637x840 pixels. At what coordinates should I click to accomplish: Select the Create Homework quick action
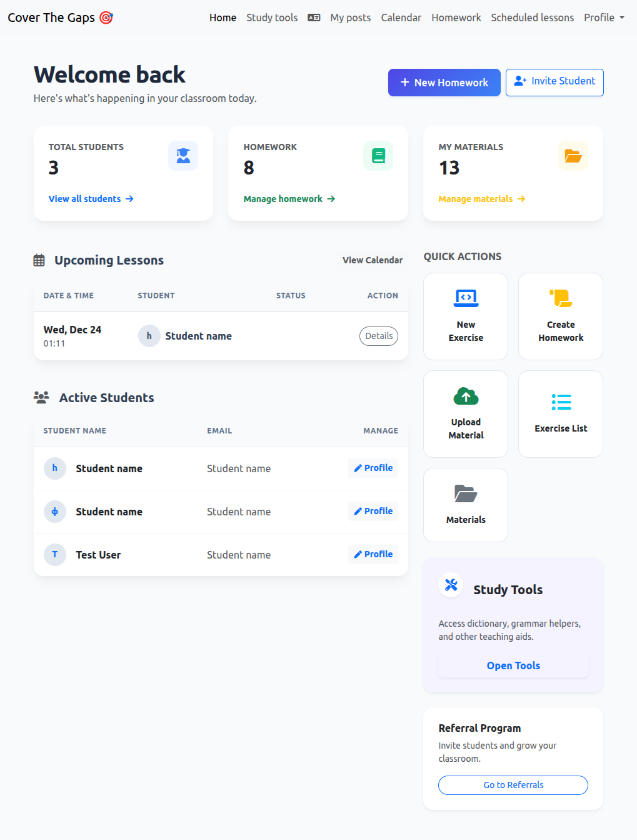[560, 316]
